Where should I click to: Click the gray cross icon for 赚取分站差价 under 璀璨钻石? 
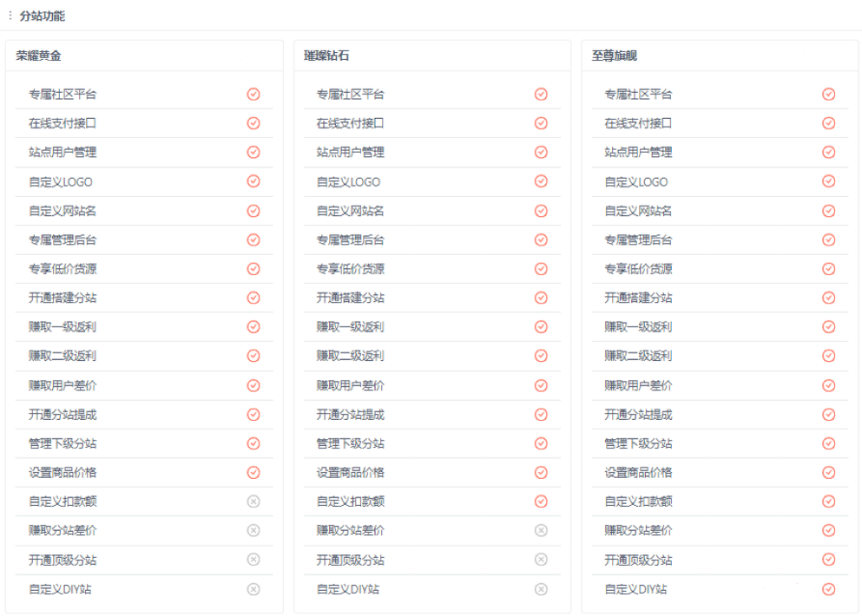tap(541, 530)
